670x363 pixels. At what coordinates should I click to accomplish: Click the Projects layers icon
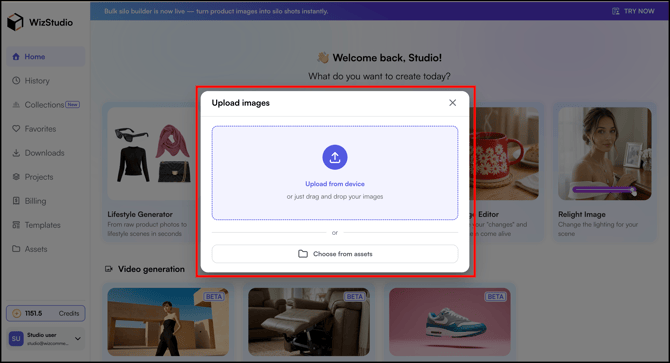coord(16,176)
